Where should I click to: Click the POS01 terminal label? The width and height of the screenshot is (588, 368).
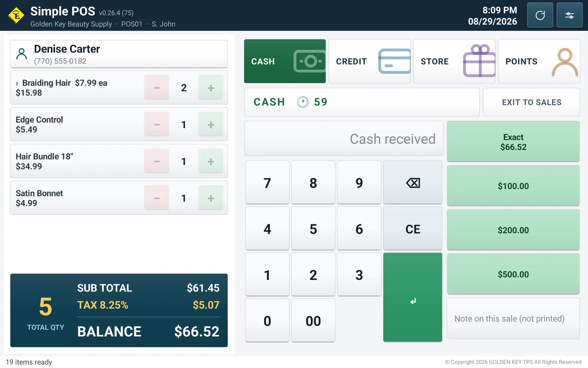(x=132, y=24)
